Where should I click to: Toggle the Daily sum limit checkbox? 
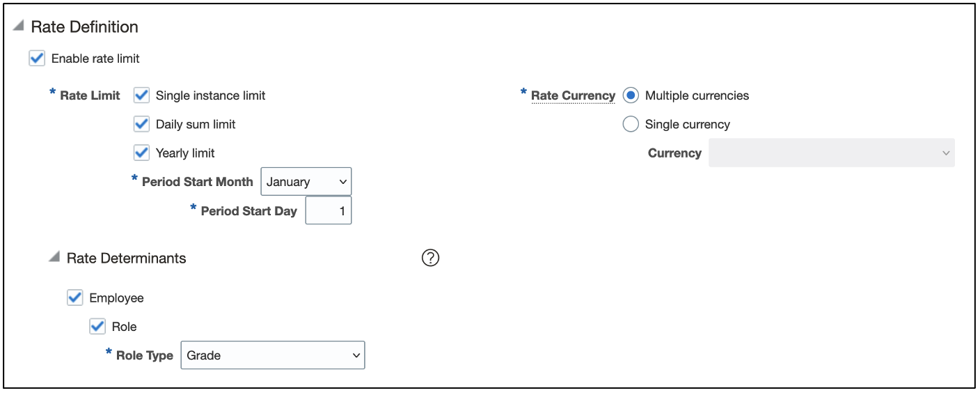click(141, 124)
